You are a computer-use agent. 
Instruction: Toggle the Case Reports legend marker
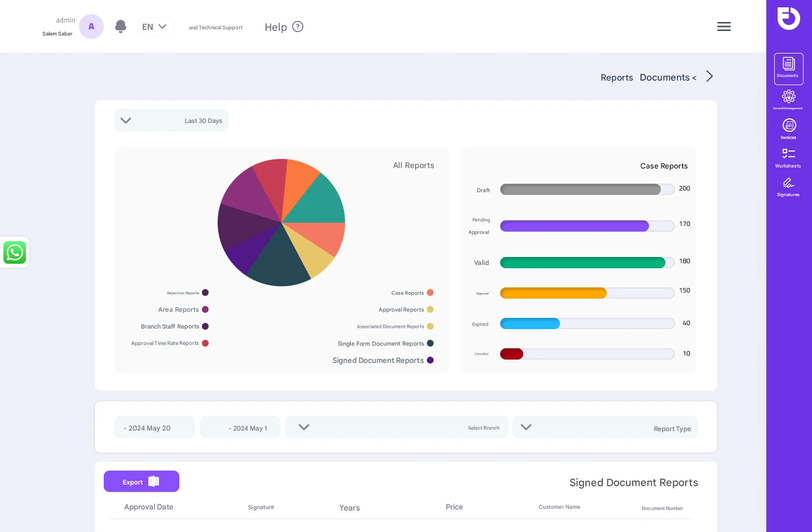pos(430,292)
